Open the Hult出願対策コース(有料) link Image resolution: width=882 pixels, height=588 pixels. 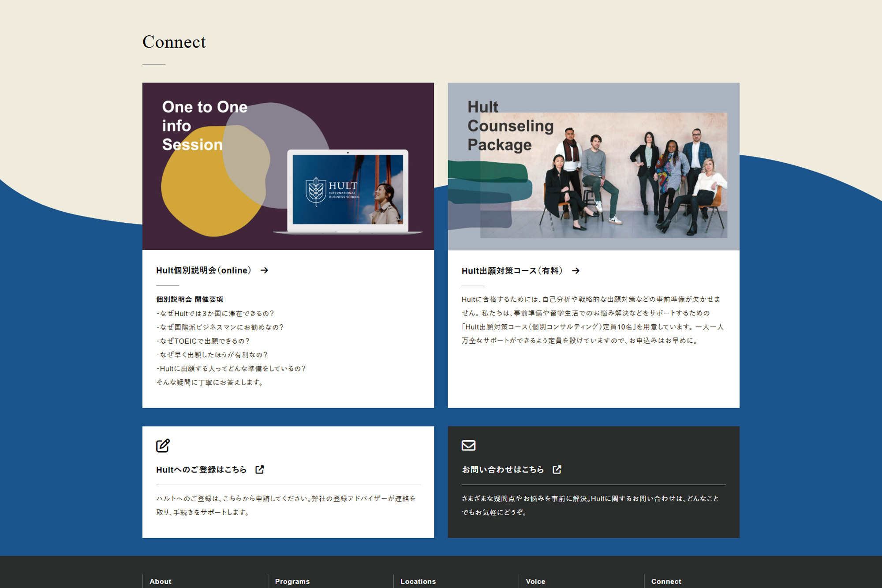pyautogui.click(x=512, y=271)
